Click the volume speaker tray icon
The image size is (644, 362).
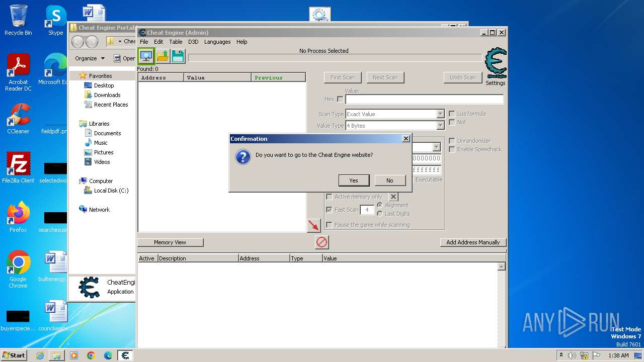pos(572,355)
